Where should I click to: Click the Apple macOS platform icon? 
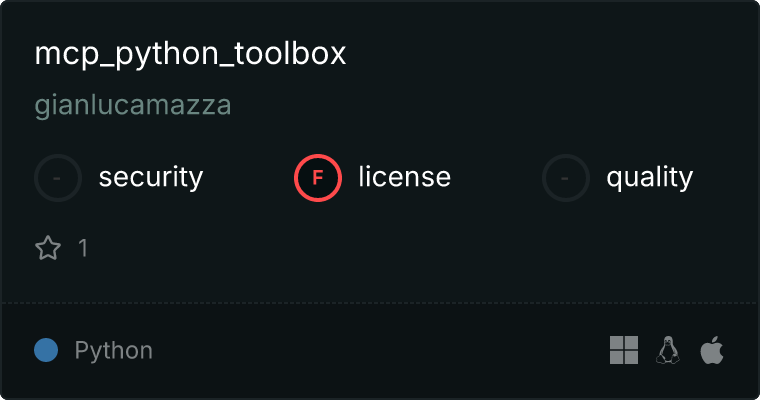[x=712, y=350]
